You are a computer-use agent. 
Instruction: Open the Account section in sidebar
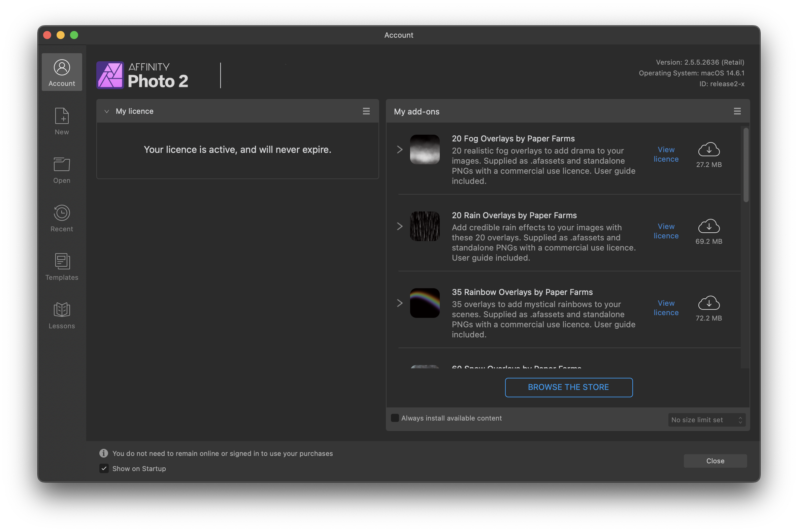coord(62,72)
